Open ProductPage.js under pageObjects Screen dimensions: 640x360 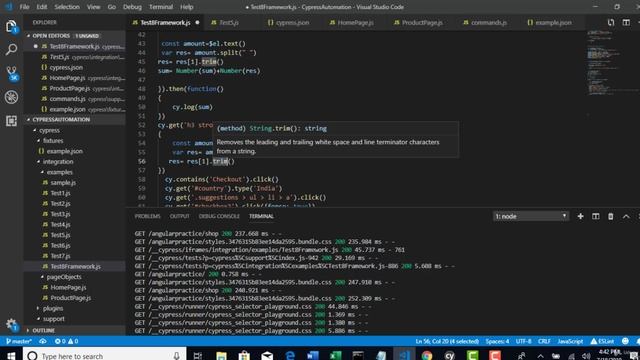click(71, 298)
